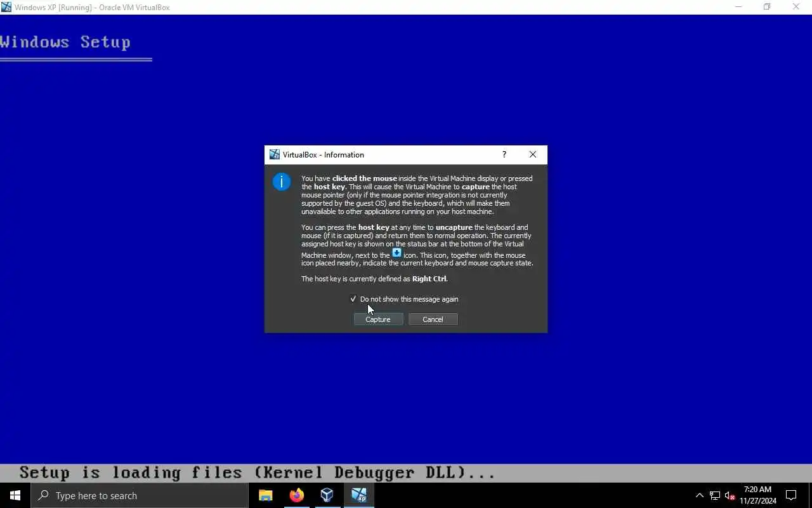Close the VirtualBox Information dialog

click(x=533, y=154)
